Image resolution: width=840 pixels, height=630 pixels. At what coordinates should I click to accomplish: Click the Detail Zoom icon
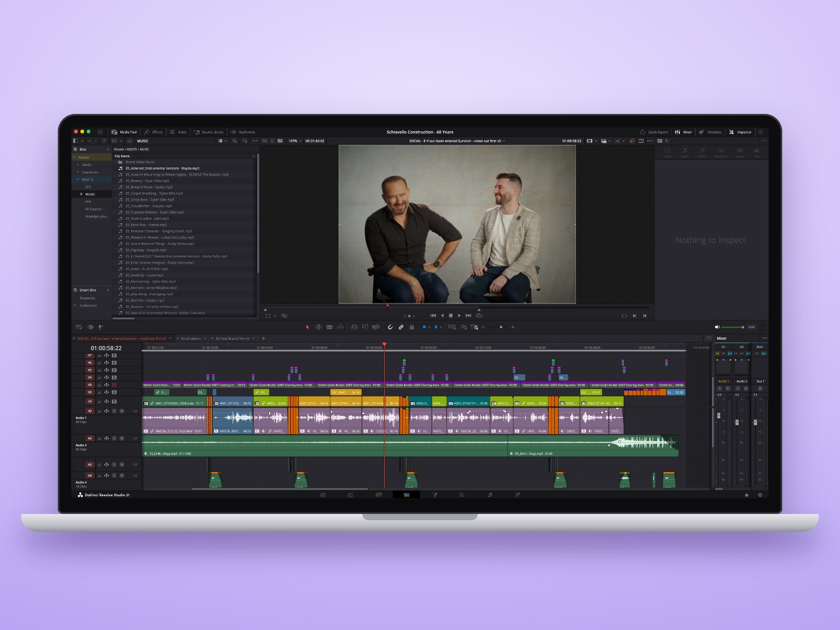click(464, 327)
